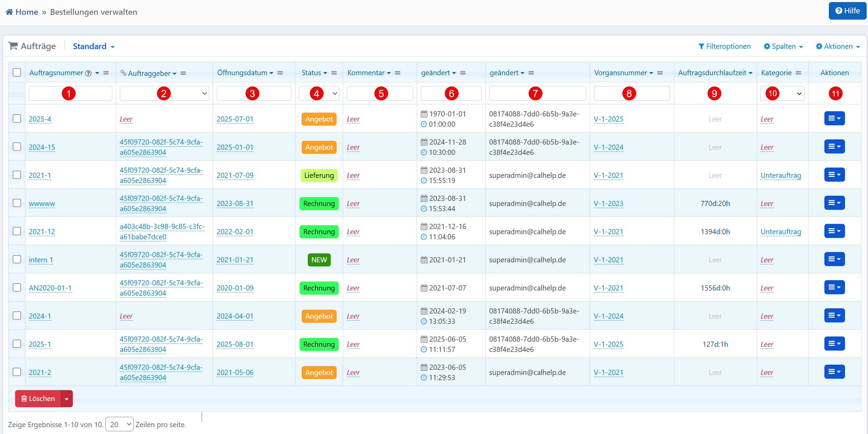Click the Auftragsnummer filter input field
Image resolution: width=868 pixels, height=434 pixels.
70,93
